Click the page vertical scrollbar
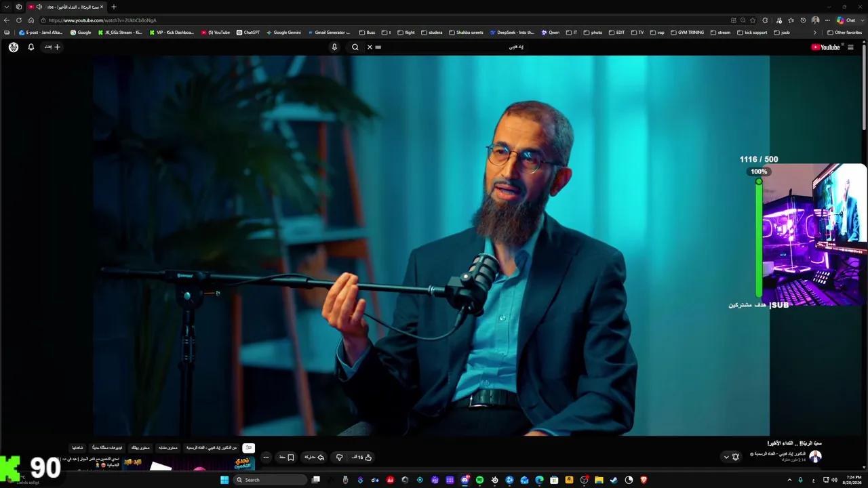868x488 pixels. 865,88
